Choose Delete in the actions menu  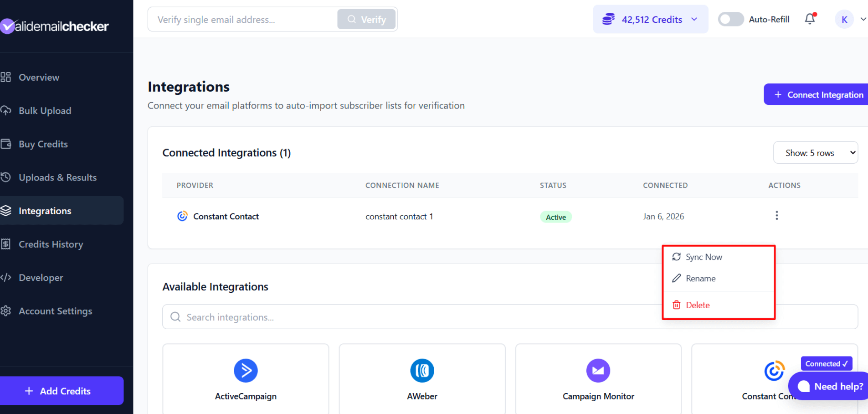pyautogui.click(x=698, y=305)
